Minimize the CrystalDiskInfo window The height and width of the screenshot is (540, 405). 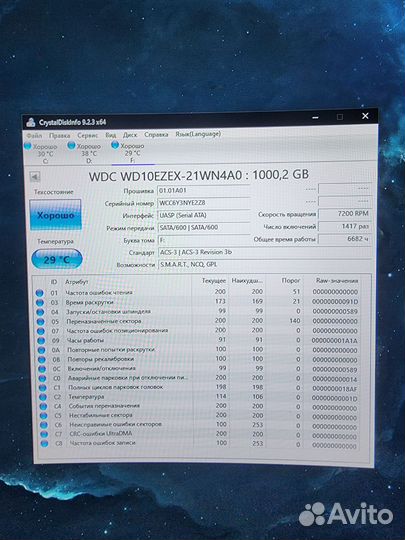click(315, 117)
